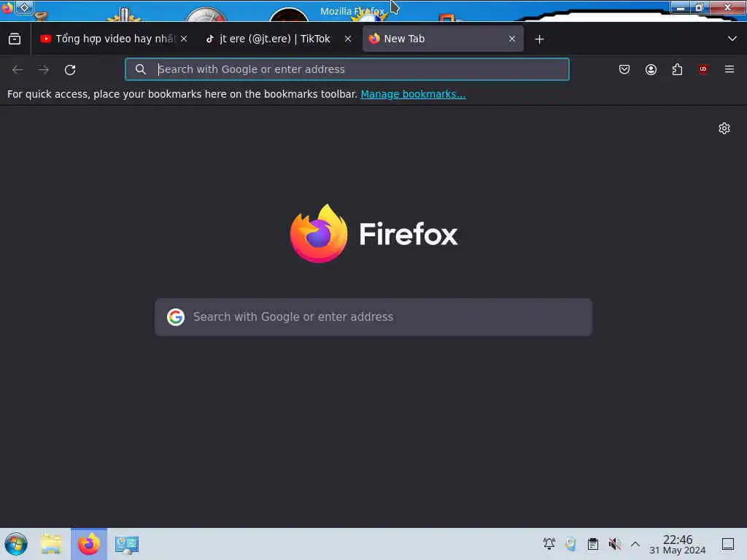747x560 pixels.
Task: Personalize new tab via gear icon
Action: tap(724, 128)
